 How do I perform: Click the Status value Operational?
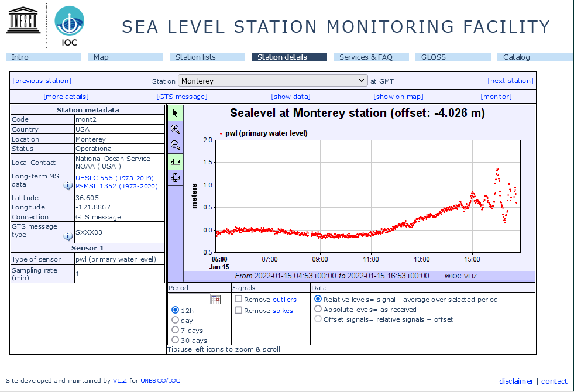point(94,149)
